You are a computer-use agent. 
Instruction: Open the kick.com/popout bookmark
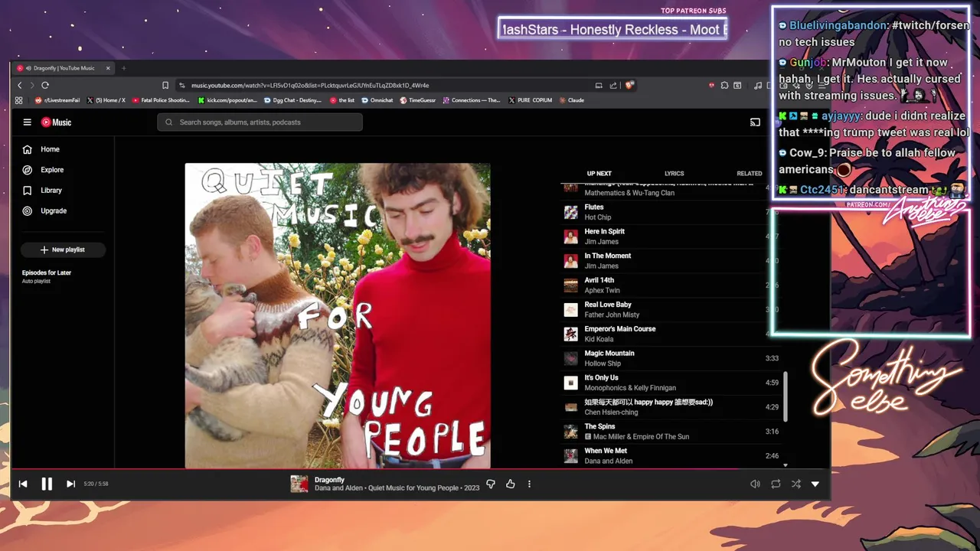pos(228,100)
